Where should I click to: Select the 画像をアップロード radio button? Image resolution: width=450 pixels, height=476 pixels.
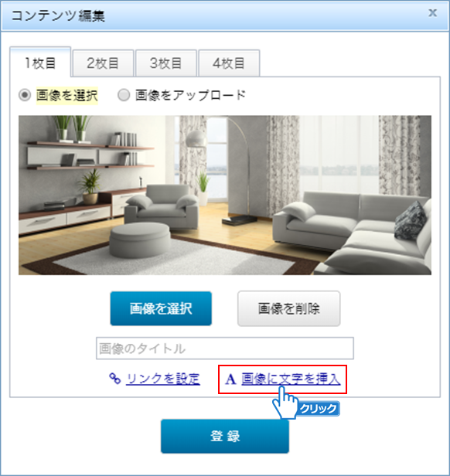(124, 95)
